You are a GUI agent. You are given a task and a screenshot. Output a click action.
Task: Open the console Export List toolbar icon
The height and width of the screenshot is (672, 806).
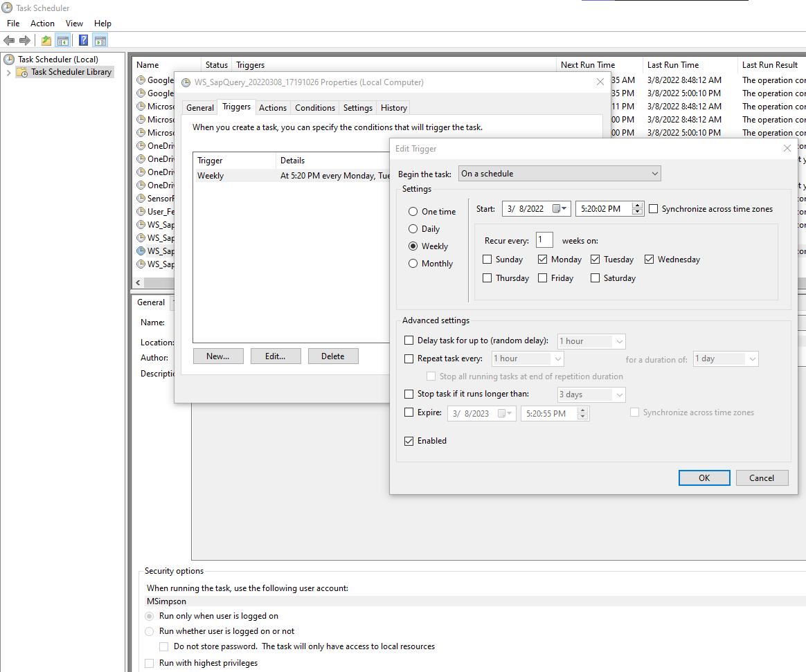coord(46,40)
